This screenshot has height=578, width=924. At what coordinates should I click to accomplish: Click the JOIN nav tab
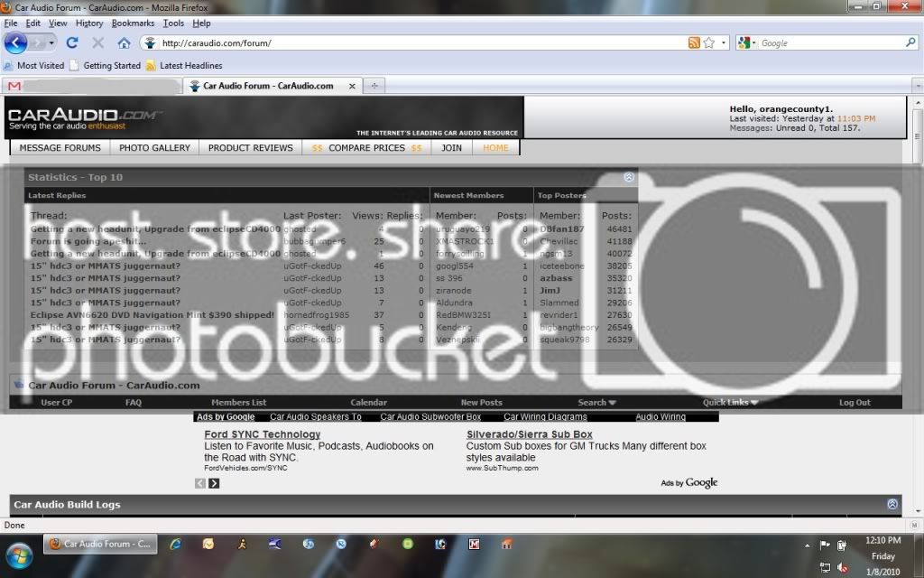pos(451,148)
